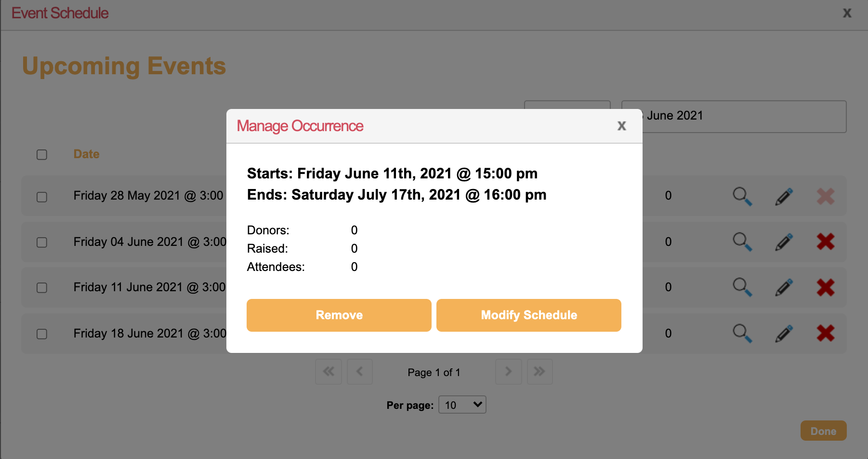
Task: Click the Modify Schedule button
Action: tap(528, 315)
